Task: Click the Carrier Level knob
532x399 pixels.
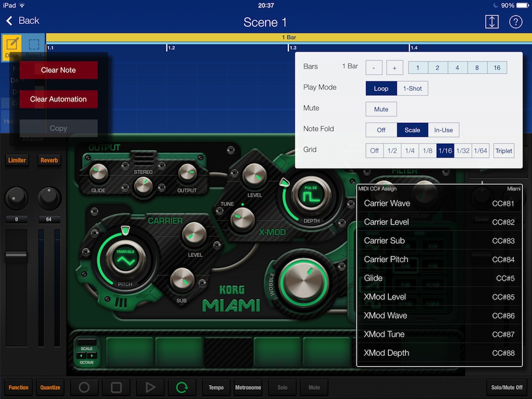Action: [194, 234]
